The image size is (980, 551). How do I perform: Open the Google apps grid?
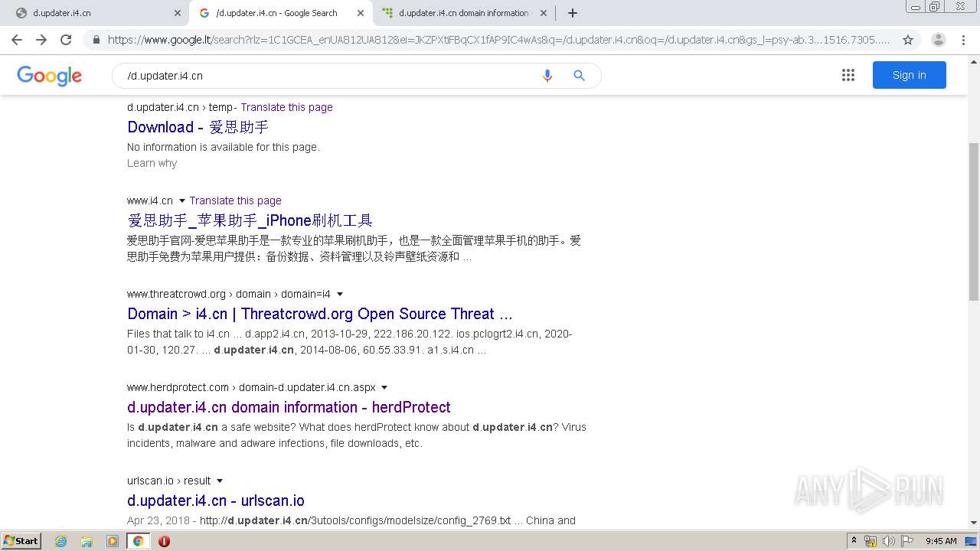[848, 75]
